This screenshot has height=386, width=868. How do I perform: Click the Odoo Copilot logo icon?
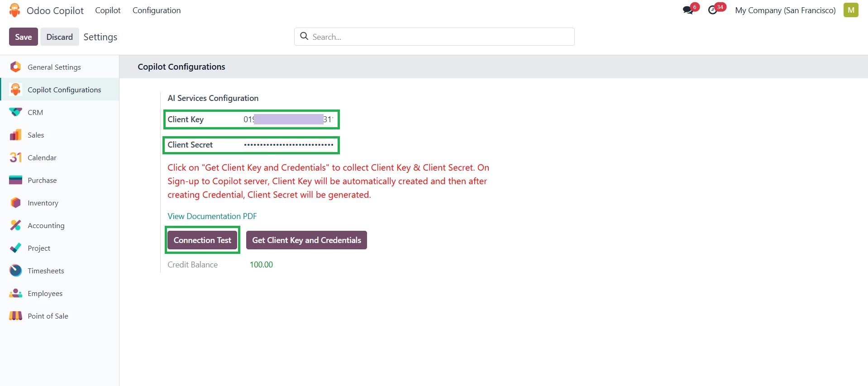15,10
